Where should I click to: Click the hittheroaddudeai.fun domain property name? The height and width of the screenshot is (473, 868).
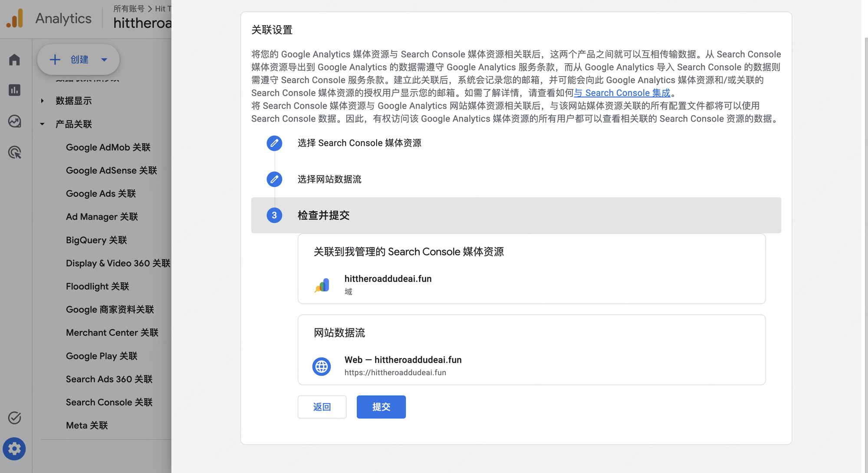[388, 278]
